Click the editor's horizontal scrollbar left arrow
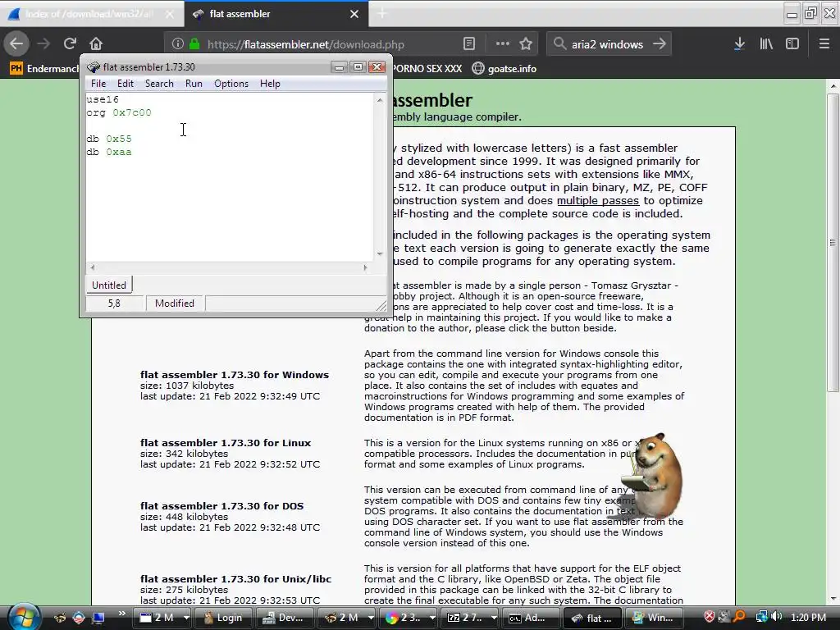Image resolution: width=840 pixels, height=630 pixels. tap(93, 267)
